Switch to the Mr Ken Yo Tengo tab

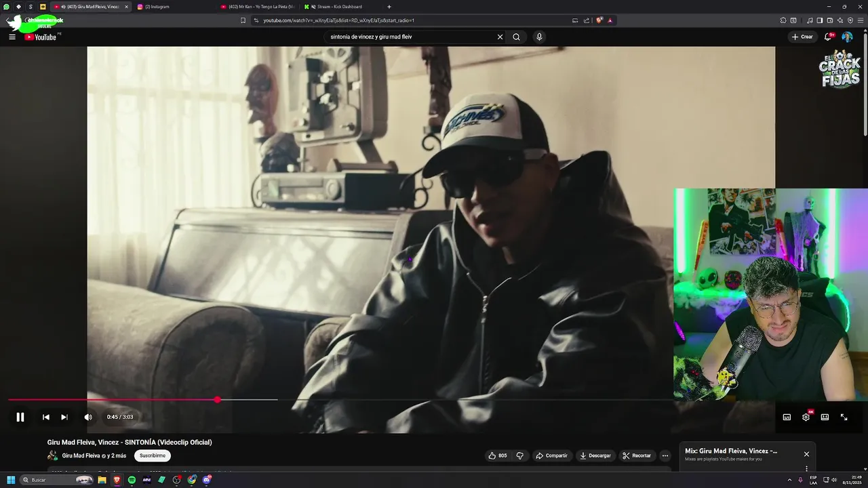(258, 7)
